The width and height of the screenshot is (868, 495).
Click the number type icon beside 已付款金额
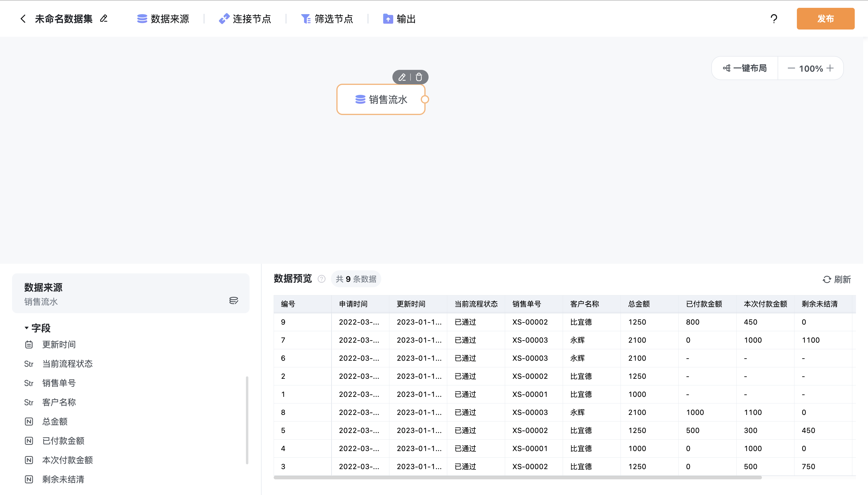(x=29, y=441)
